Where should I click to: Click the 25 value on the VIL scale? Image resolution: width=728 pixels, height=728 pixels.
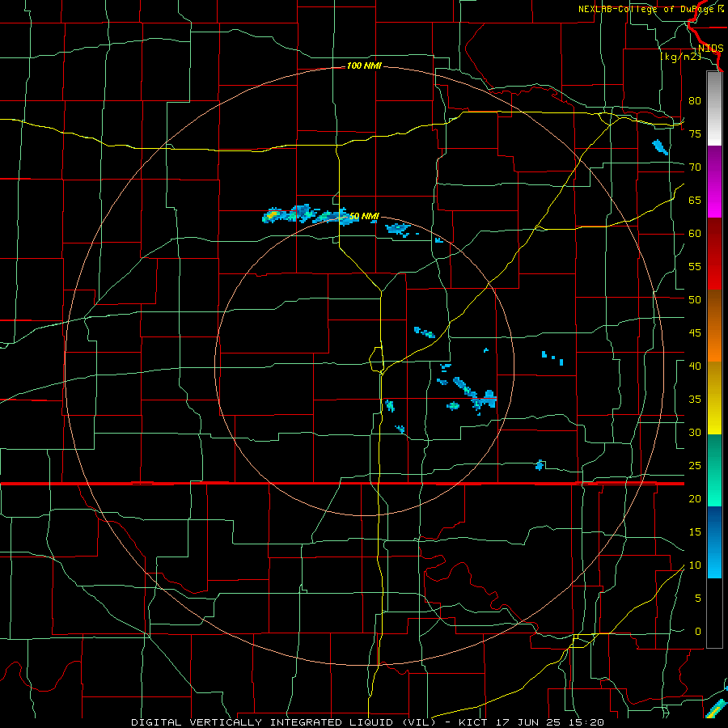[x=695, y=466]
